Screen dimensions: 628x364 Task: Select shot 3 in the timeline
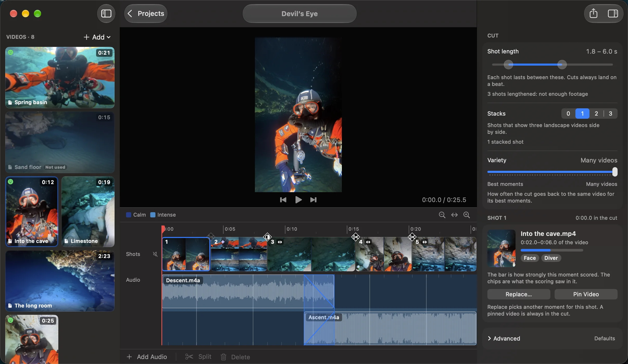311,254
